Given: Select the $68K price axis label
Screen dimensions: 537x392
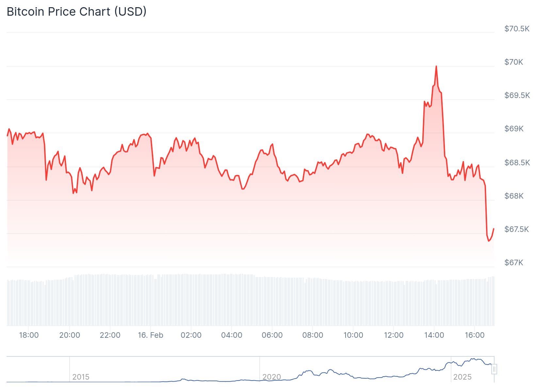Looking at the screenshot, I should click(x=514, y=196).
